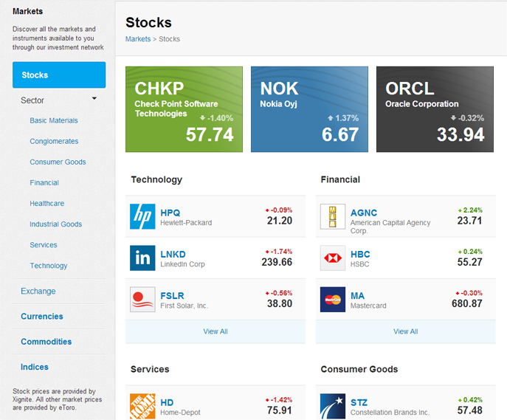
Task: Open the CHKP Check Point tile
Action: click(x=184, y=109)
